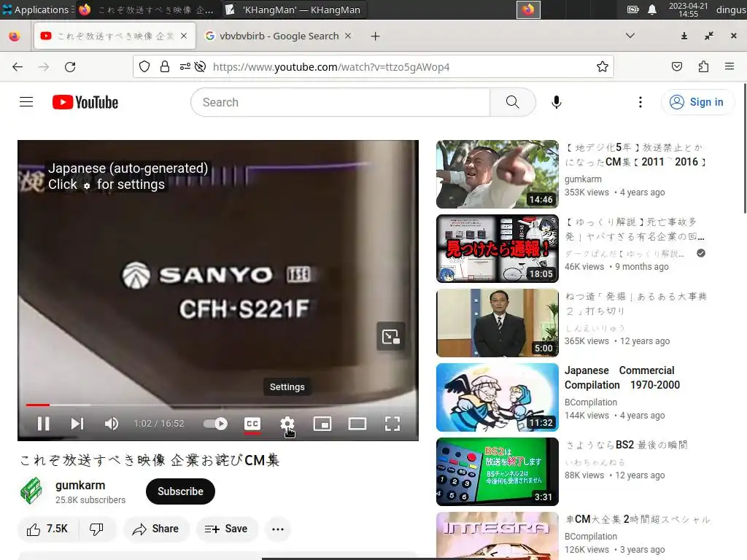The width and height of the screenshot is (747, 560).
Task: Switch to the Google Search tab
Action: click(278, 36)
